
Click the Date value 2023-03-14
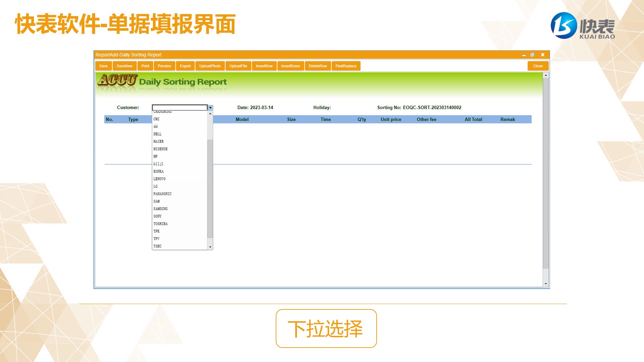(262, 108)
